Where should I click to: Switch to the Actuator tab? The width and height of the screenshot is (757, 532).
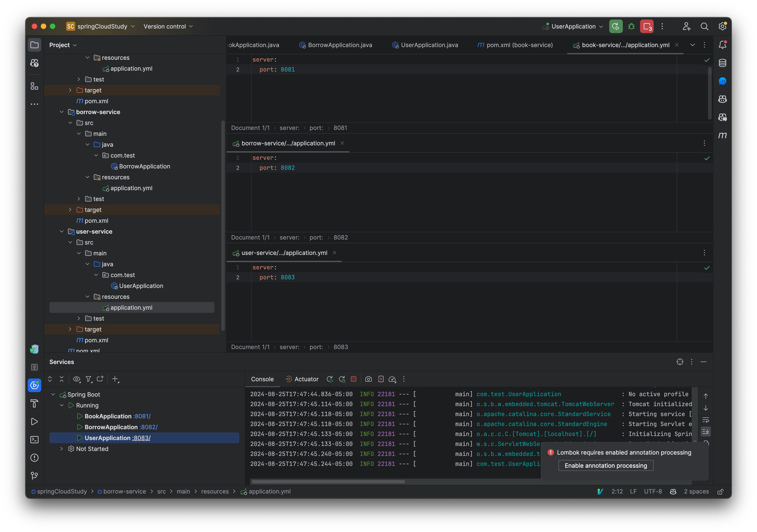click(x=306, y=379)
